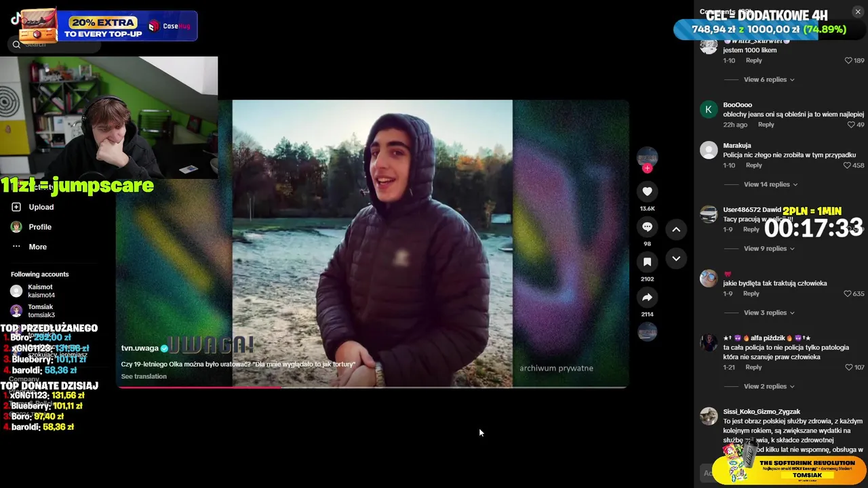Open the CaseHug 20% extra banner
868x488 pixels.
[107, 26]
